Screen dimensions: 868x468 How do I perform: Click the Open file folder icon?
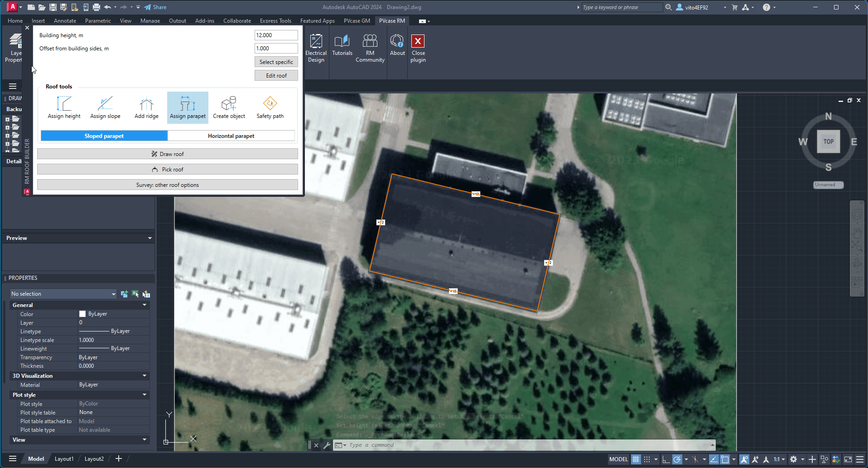coord(42,7)
